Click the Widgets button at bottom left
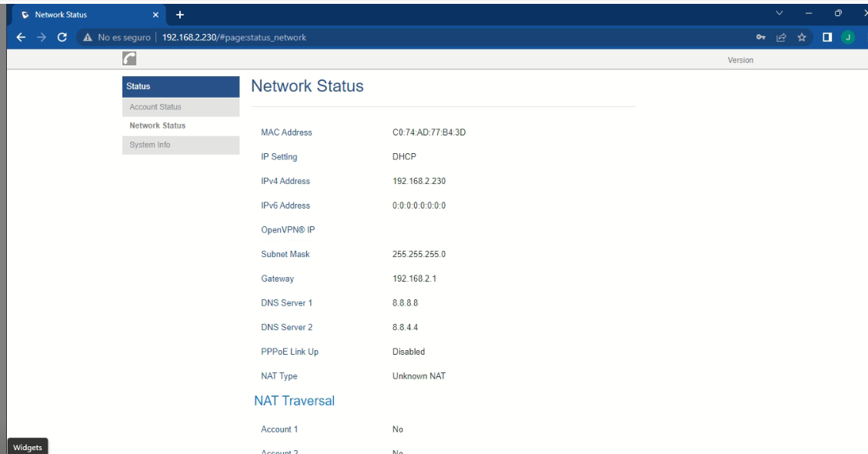 [28, 447]
